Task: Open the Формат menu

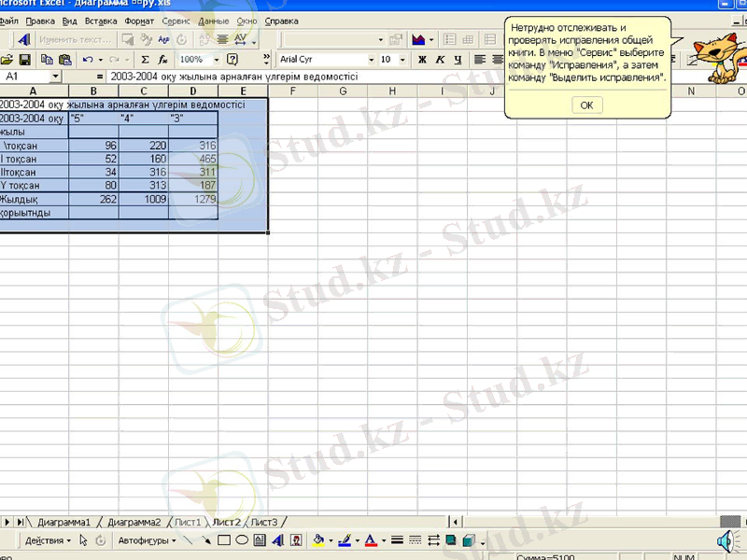Action: pyautogui.click(x=139, y=20)
